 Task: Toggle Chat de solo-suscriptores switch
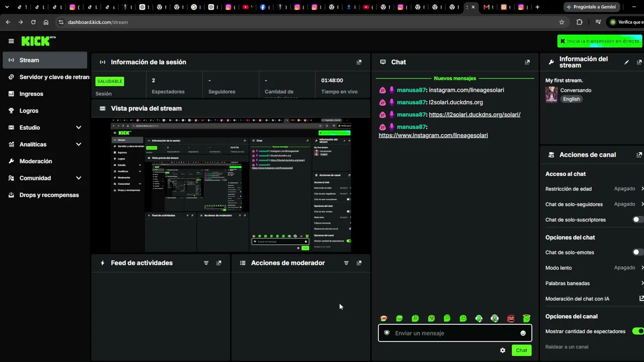click(638, 220)
